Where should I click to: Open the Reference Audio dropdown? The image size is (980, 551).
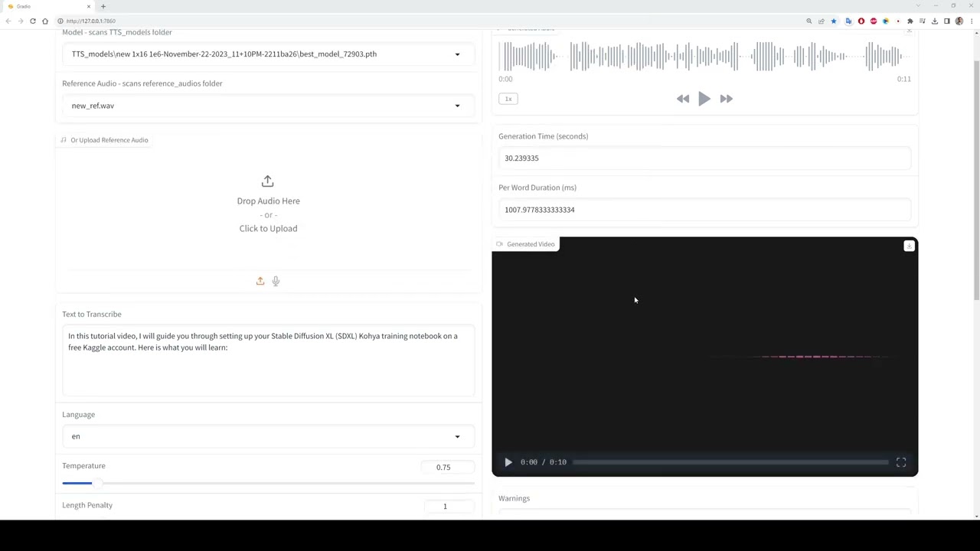pyautogui.click(x=268, y=106)
